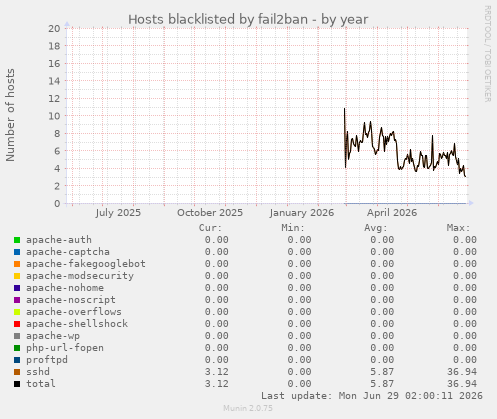Click total average value 5.87
The image size is (497, 419).
pos(382,384)
